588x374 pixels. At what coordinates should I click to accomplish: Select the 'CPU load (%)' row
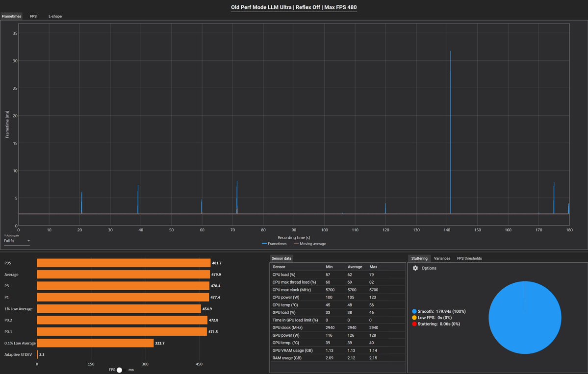pos(337,274)
